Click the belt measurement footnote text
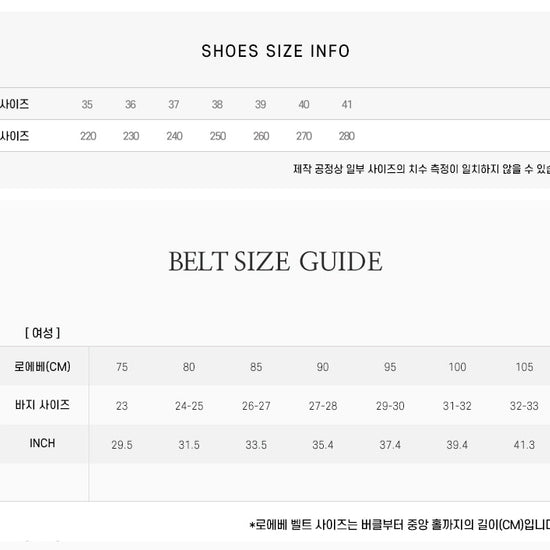 click(x=400, y=525)
